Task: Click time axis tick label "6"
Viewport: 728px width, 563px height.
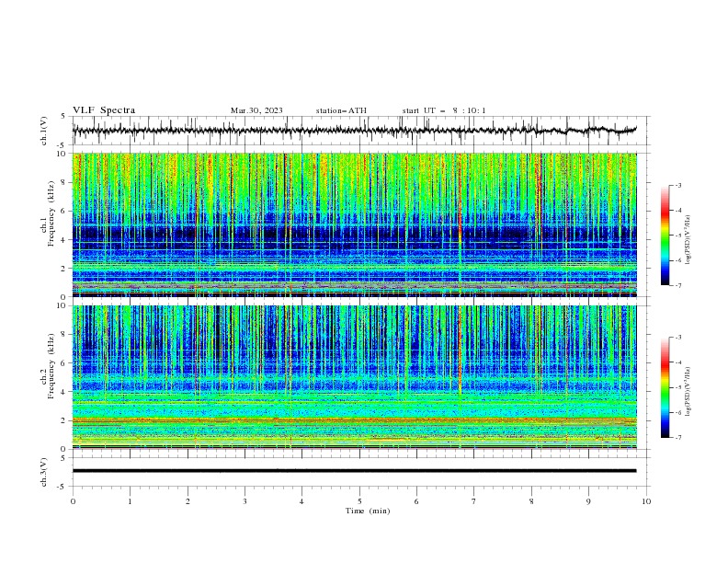Action: pyautogui.click(x=416, y=501)
